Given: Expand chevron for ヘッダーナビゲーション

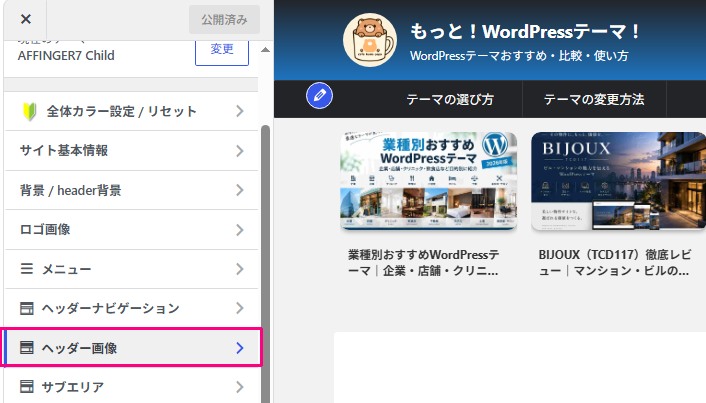Looking at the screenshot, I should click(240, 308).
